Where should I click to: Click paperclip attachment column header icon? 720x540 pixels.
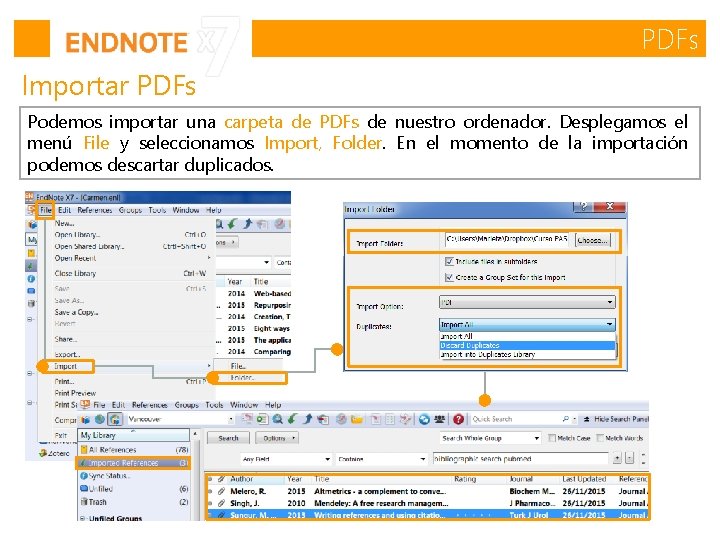pyautogui.click(x=221, y=479)
